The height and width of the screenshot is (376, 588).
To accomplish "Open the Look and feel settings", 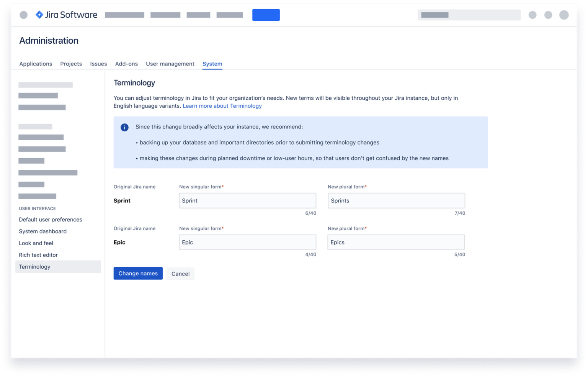I will click(x=36, y=243).
